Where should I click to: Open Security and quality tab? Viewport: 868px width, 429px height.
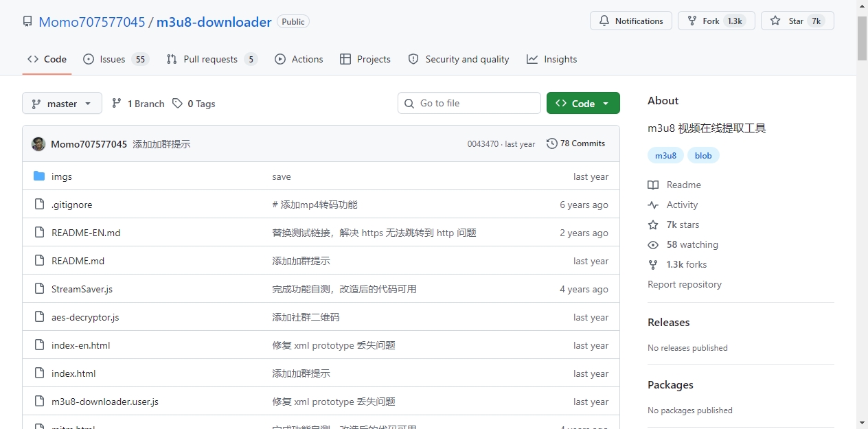click(x=459, y=59)
